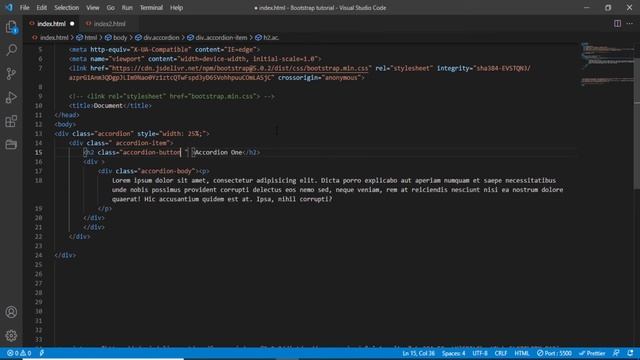
Task: Show errors and warnings in status bar
Action: tap(19, 353)
